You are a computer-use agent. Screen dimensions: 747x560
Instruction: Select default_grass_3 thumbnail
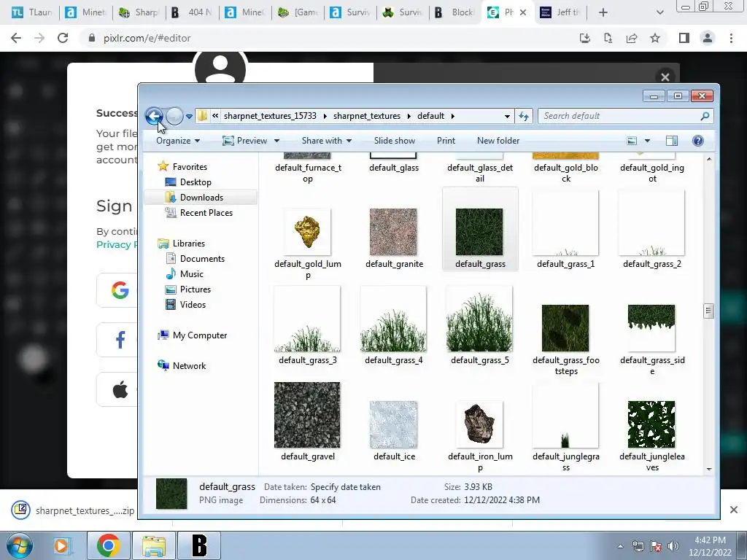tap(307, 319)
